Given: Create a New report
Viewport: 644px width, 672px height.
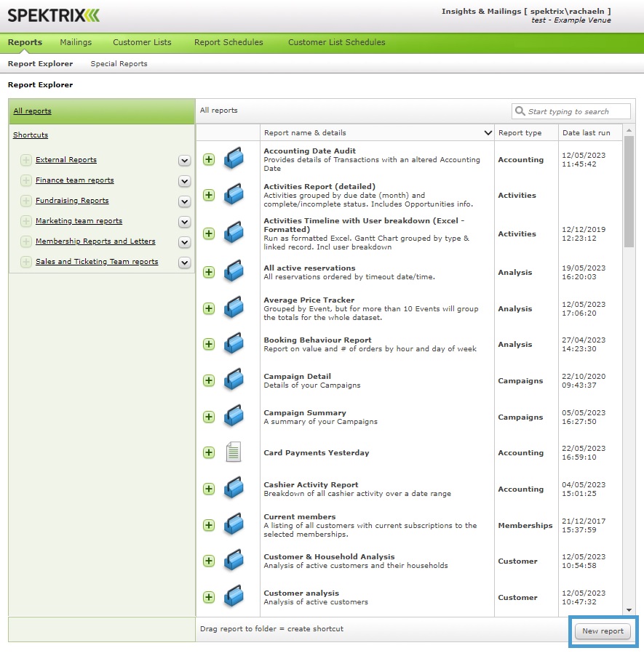Looking at the screenshot, I should [603, 631].
